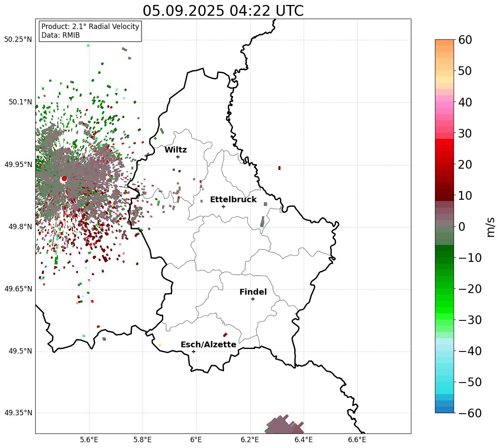Click the 6°E longitude label
Screen dimensions: 500x448
[196, 439]
